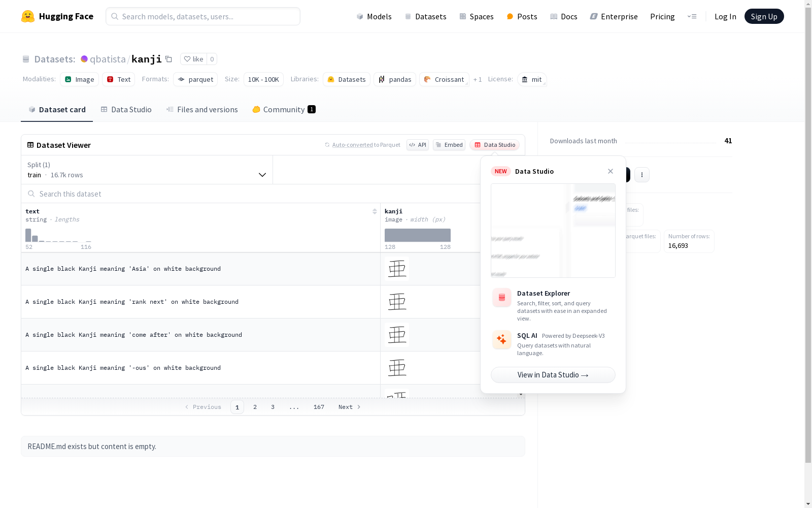Focus the top search models field
Image resolution: width=812 pixels, height=508 pixels.
point(203,16)
